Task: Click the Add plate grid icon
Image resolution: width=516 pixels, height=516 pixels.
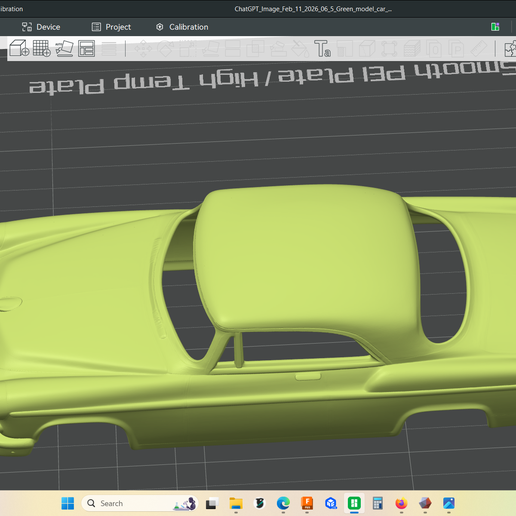Action: coord(42,48)
